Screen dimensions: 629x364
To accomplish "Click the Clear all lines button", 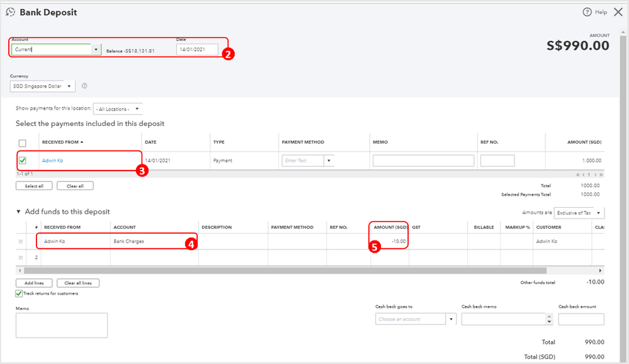I will [x=78, y=283].
